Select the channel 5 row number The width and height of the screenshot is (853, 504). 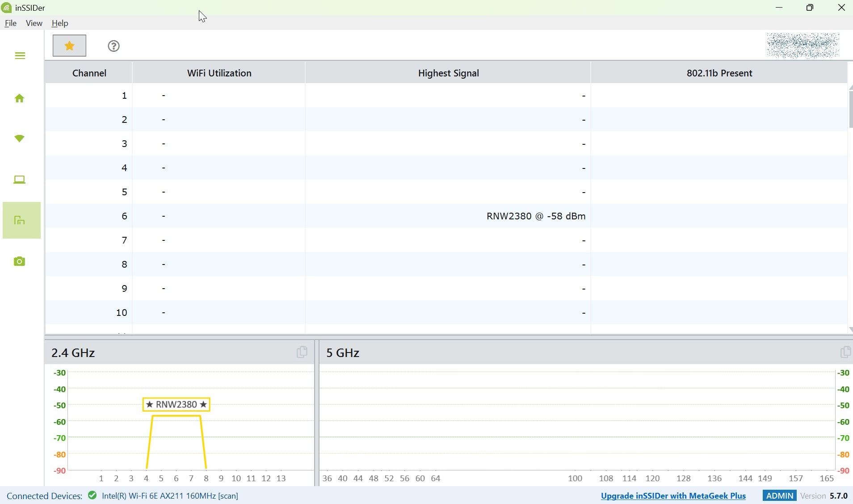coord(124,192)
